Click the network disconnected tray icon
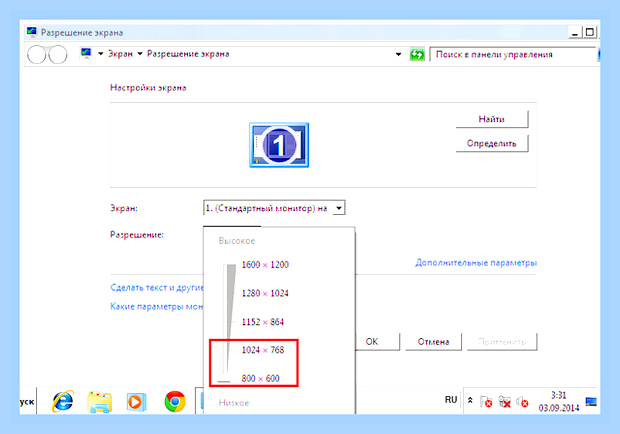Image resolution: width=620 pixels, height=434 pixels. 504,402
